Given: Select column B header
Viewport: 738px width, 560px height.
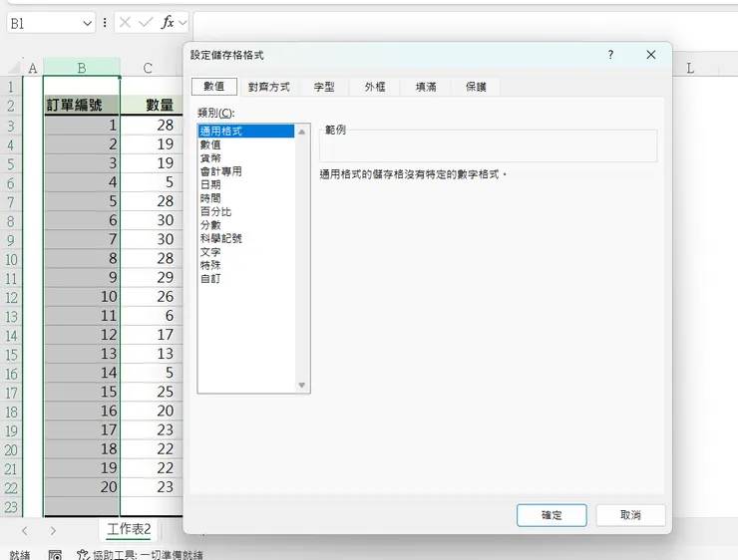Looking at the screenshot, I should pos(82,68).
